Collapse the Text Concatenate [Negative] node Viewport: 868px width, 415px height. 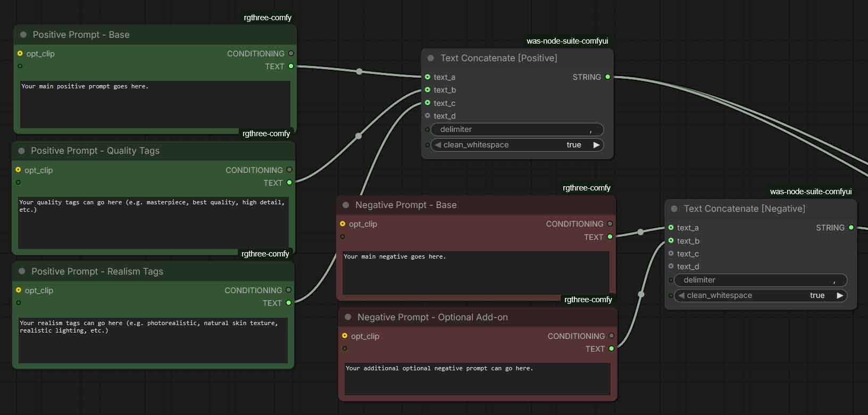pos(674,209)
